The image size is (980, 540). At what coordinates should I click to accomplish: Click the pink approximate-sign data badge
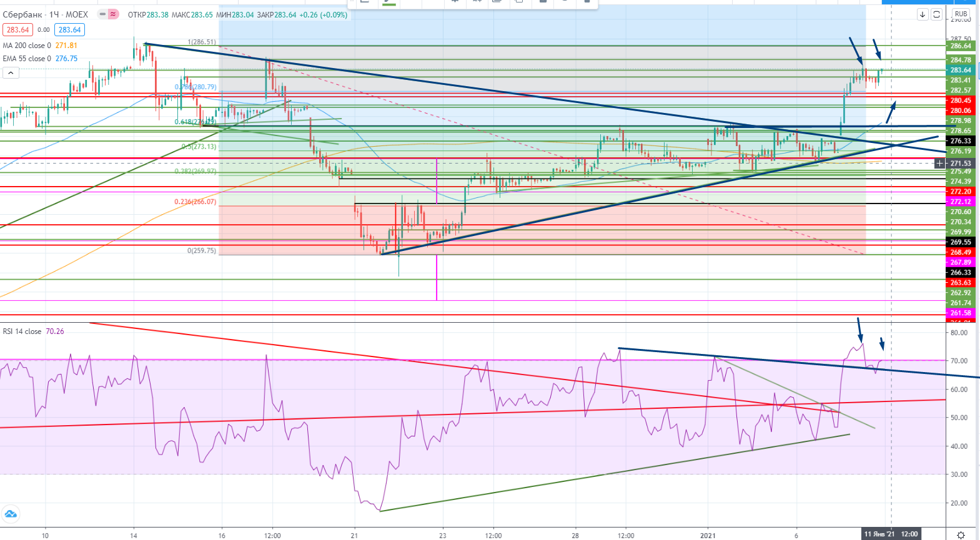(113, 14)
